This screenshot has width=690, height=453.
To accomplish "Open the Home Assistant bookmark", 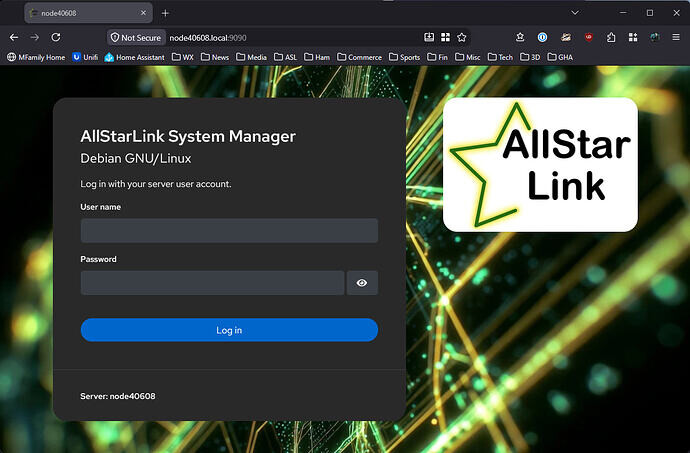I will point(135,57).
